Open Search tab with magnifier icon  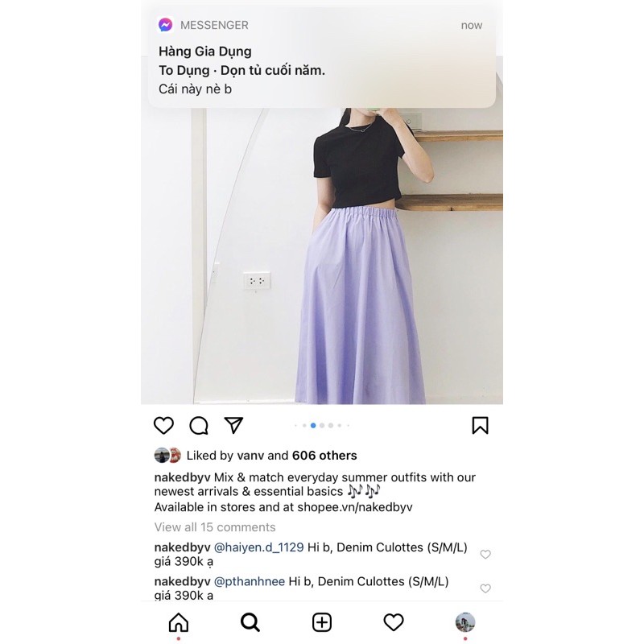tap(250, 621)
